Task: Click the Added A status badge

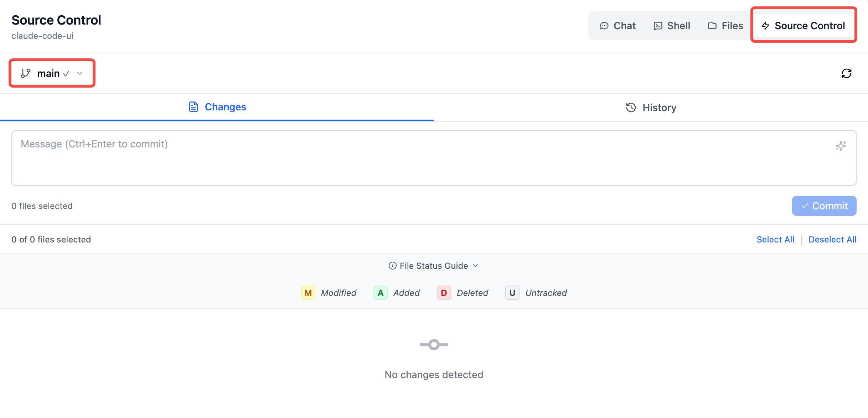Action: 380,293
